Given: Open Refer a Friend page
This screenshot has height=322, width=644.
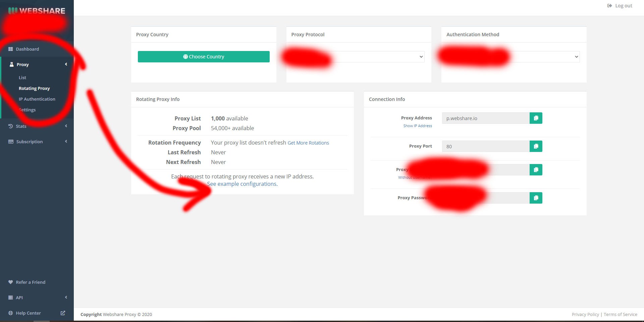Looking at the screenshot, I should (31, 282).
